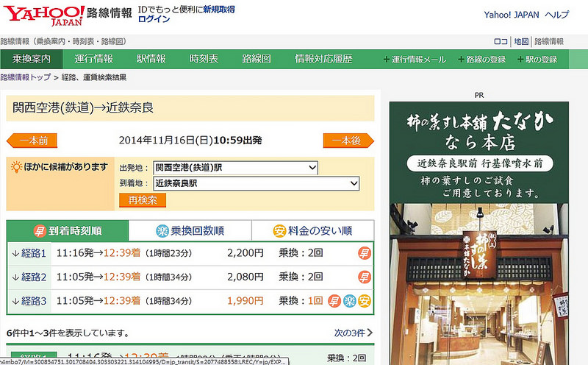Switch to the 料金の安い順 tab
This screenshot has width=588, height=365.
(313, 230)
